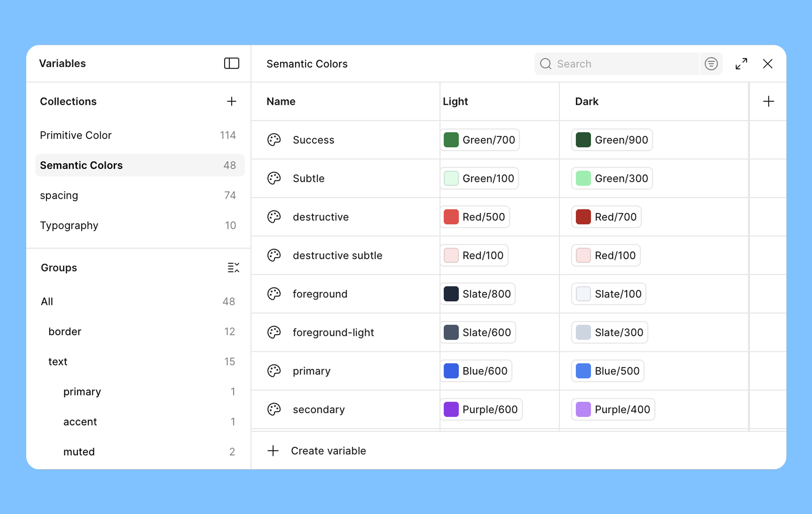
Task: Click the filter icon beside search
Action: tap(711, 64)
